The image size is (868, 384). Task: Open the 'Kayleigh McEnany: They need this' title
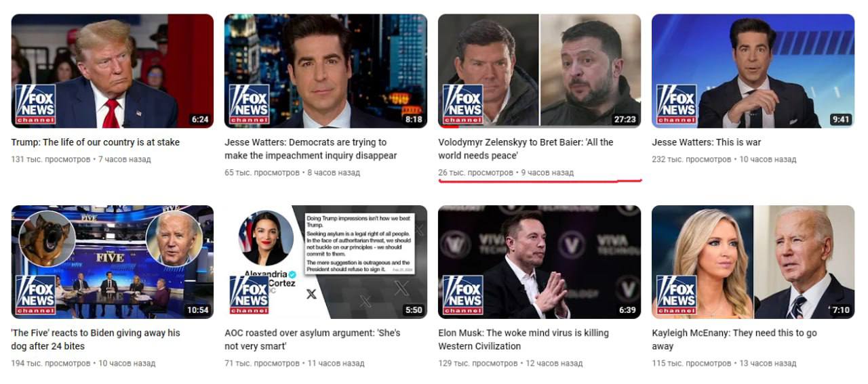pos(734,339)
